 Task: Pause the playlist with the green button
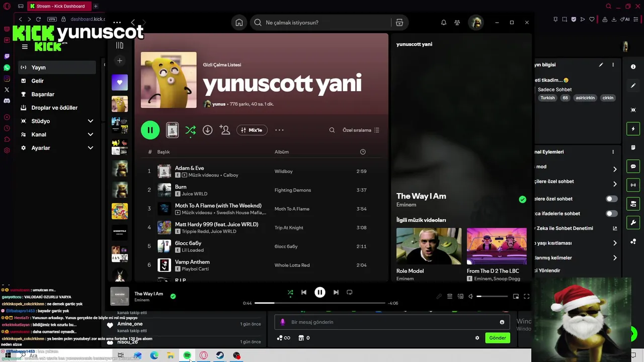150,130
